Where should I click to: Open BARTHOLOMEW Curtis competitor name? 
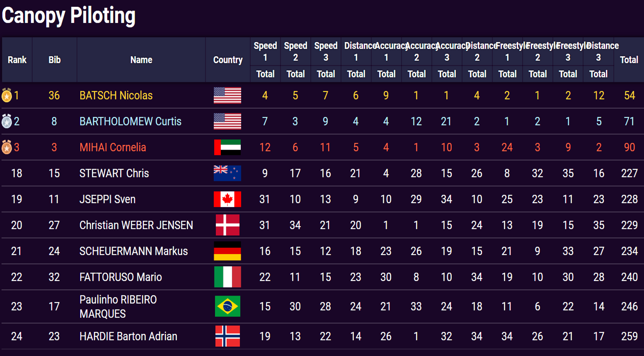point(130,121)
